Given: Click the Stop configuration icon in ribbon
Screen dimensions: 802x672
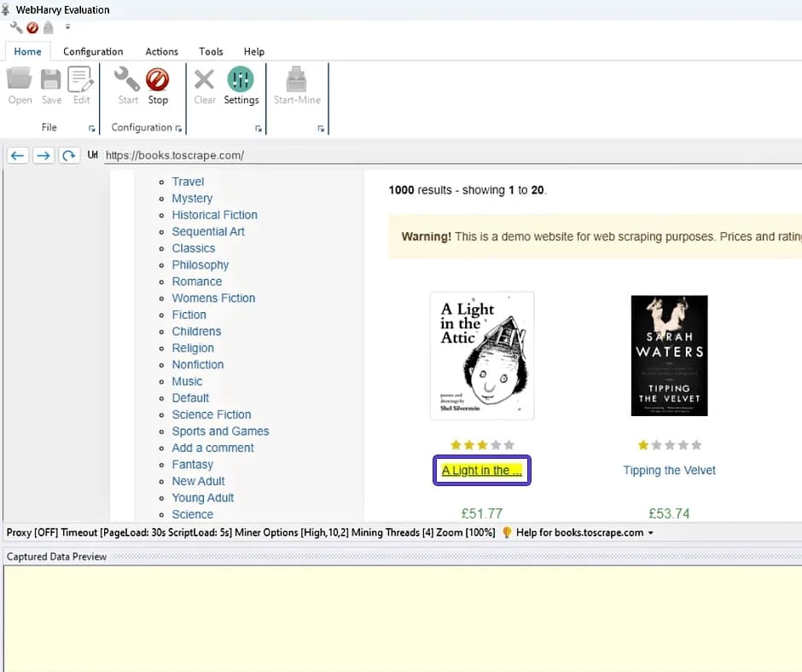Looking at the screenshot, I should 158,81.
